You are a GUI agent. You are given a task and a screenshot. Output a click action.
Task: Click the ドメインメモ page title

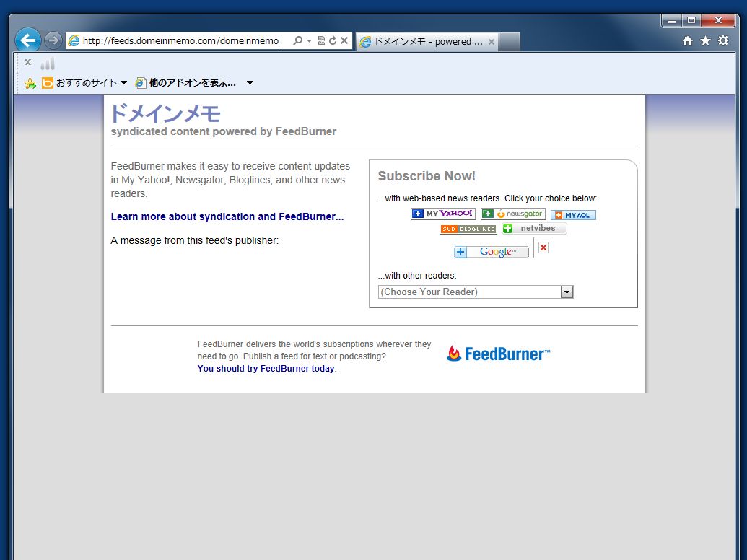[x=165, y=113]
